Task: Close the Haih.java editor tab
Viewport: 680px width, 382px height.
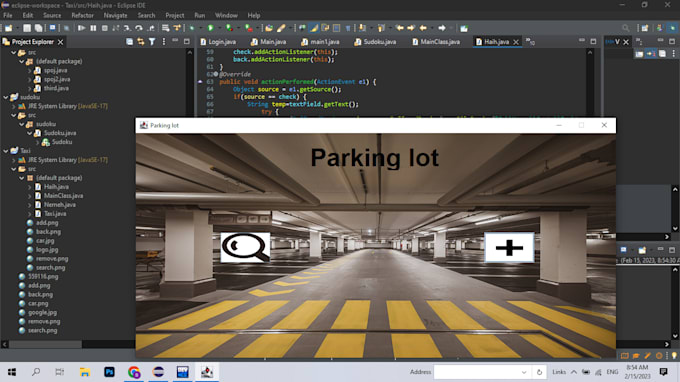Action: 516,42
